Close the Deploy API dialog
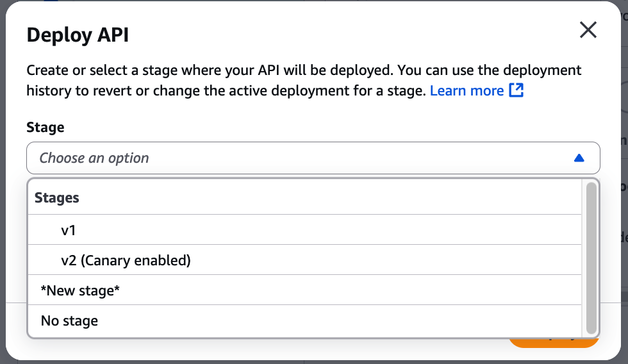 (588, 30)
